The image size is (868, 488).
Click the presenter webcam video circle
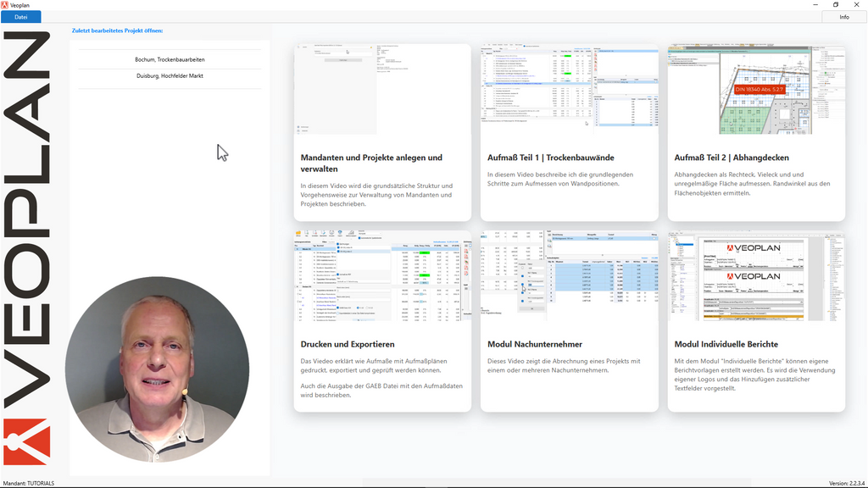click(157, 369)
